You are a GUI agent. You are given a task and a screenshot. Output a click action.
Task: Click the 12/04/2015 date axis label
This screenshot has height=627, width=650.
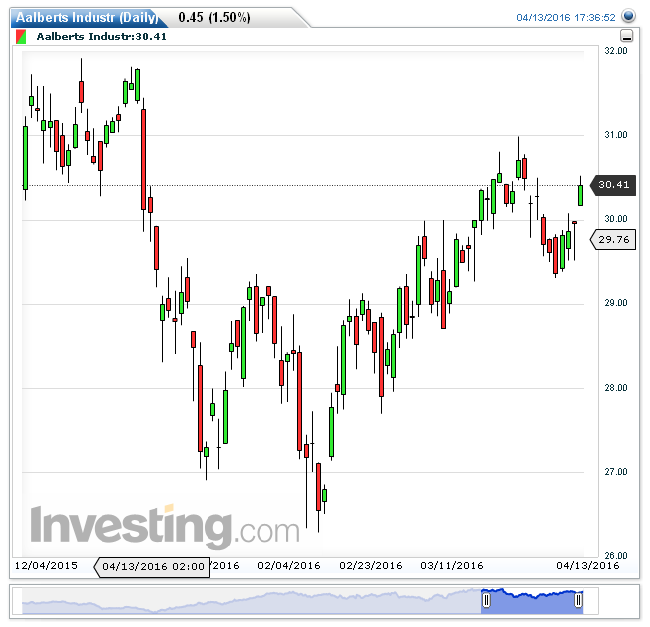tap(46, 566)
